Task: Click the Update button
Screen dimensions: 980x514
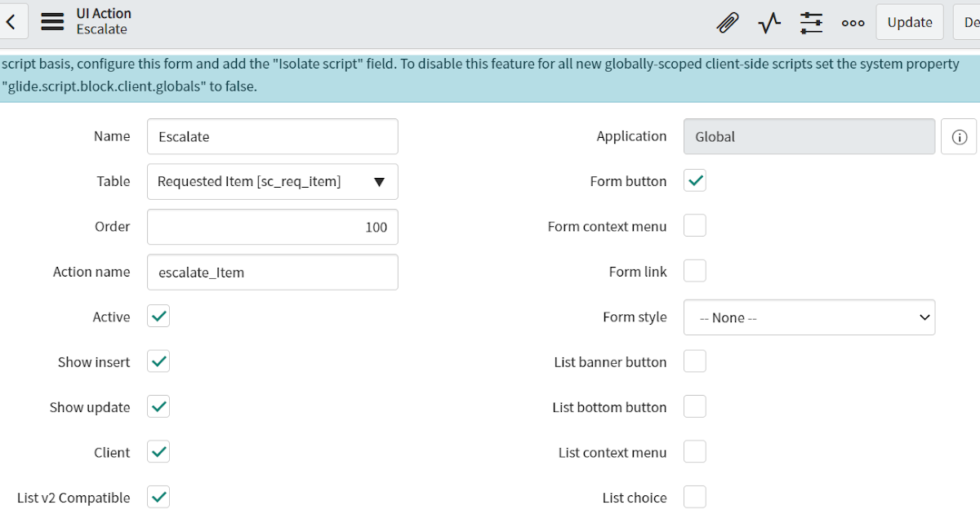Action: click(909, 22)
